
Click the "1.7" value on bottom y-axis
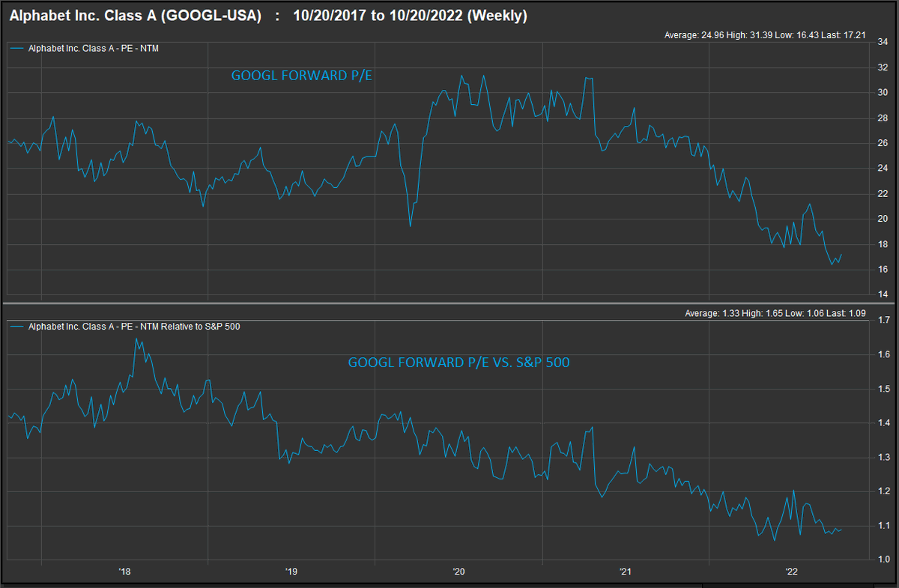click(884, 321)
